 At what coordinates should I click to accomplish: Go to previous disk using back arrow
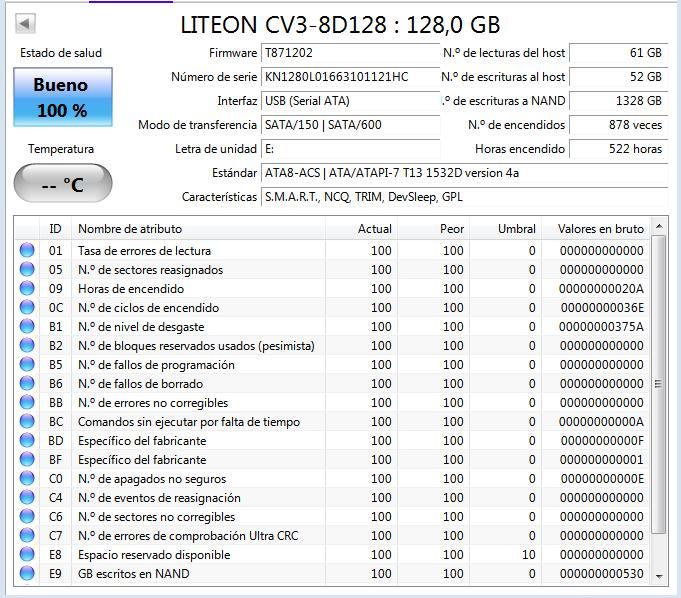click(x=25, y=23)
